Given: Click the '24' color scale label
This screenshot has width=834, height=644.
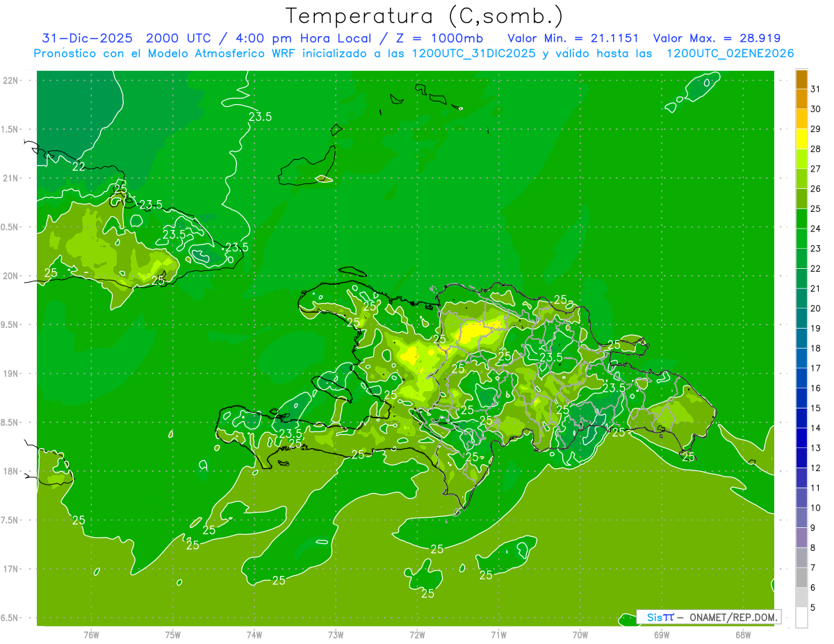Looking at the screenshot, I should tap(816, 229).
